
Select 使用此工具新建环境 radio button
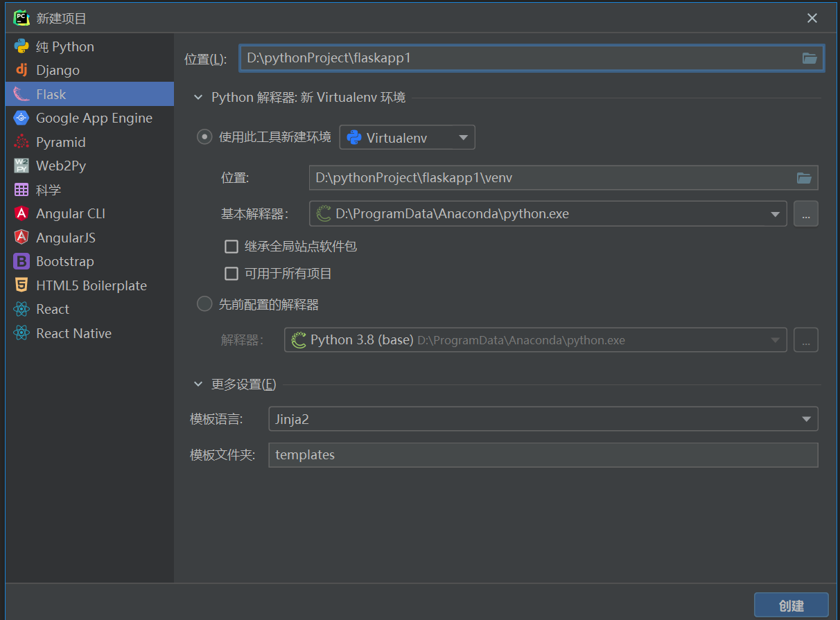pos(204,136)
